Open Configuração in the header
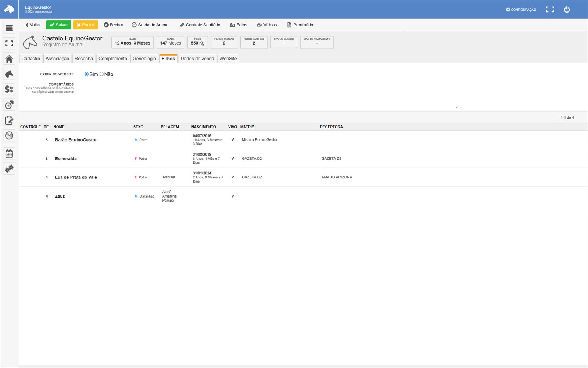The image size is (588, 368). [x=521, y=10]
